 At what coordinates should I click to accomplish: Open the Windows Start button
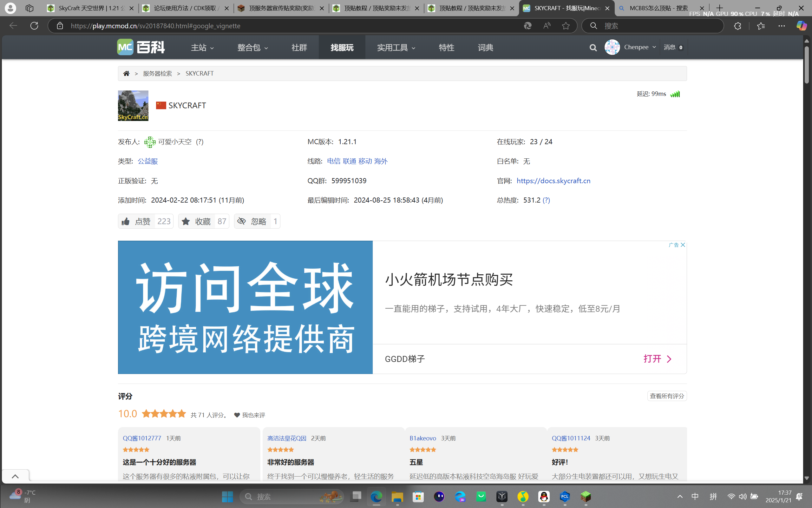pos(227,496)
